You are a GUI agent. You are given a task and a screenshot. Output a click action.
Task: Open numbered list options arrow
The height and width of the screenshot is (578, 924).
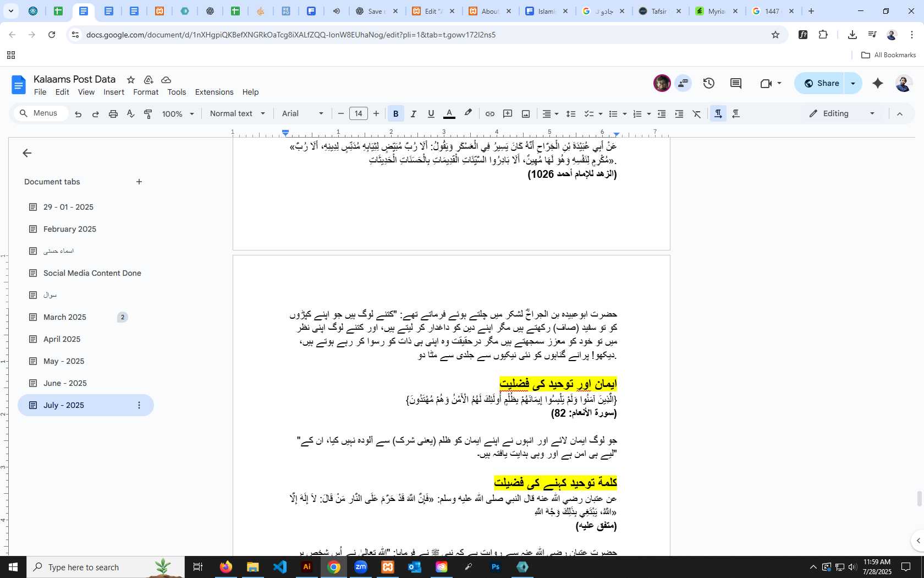pyautogui.click(x=649, y=114)
